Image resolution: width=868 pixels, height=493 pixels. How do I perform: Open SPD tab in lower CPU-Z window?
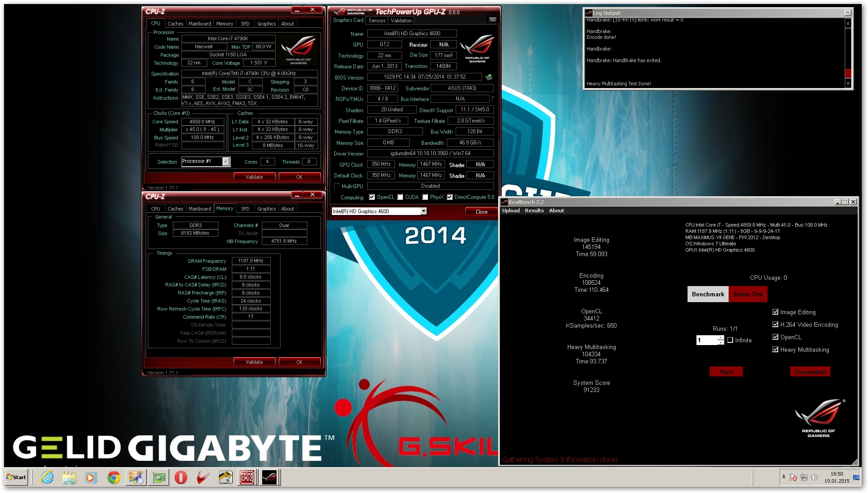click(245, 209)
